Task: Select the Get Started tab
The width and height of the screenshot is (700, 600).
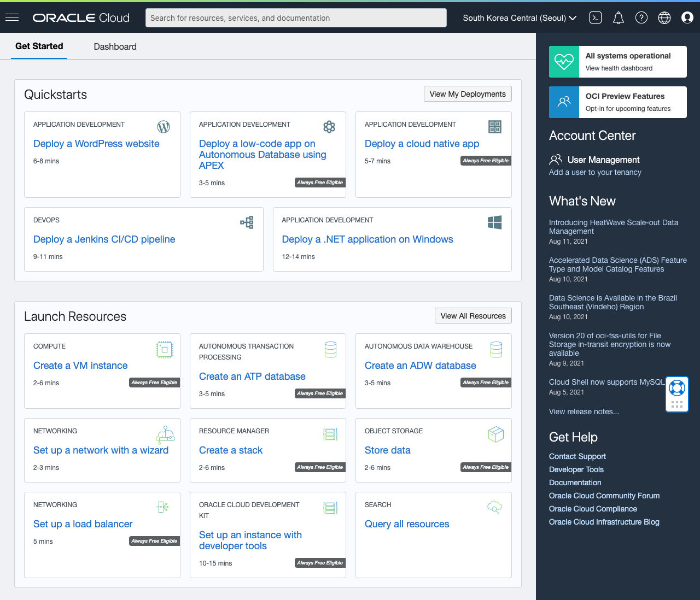Action: click(x=39, y=46)
